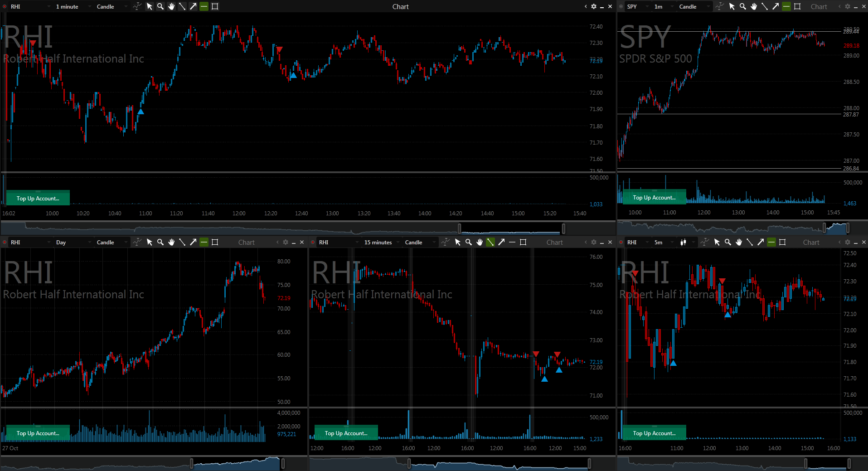The width and height of the screenshot is (868, 471).
Task: Choose pan hand tool in RHI Day chart
Action: tap(171, 242)
